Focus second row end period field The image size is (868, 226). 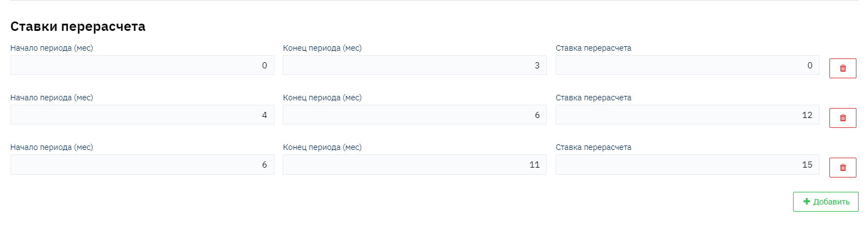[x=414, y=115]
